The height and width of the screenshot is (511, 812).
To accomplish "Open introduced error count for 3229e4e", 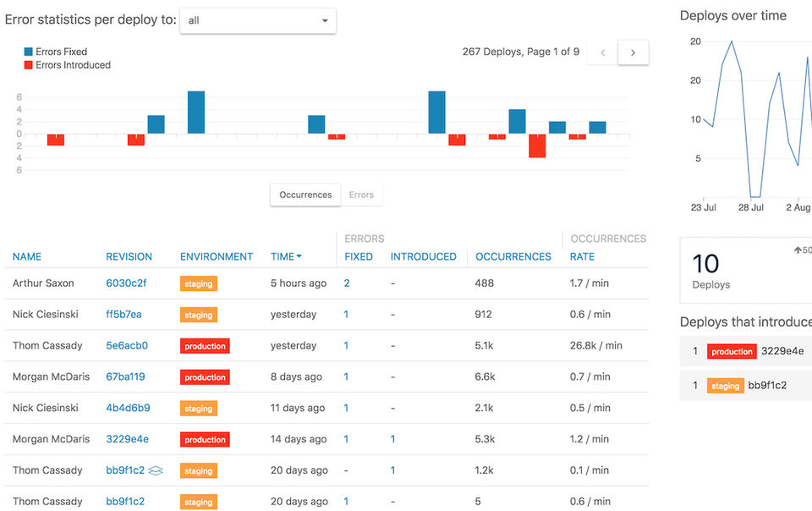I will point(392,439).
